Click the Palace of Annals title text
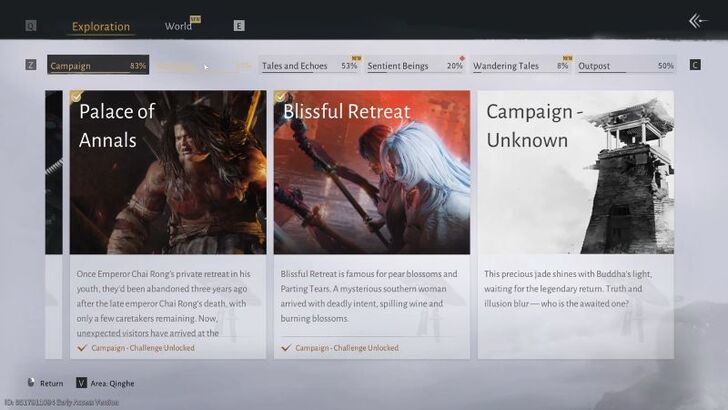The width and height of the screenshot is (728, 410). point(117,125)
